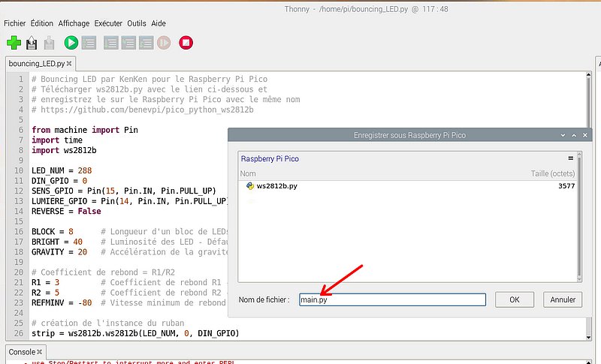Click the 'LED_NUM = 288' code line
The width and height of the screenshot is (601, 364).
(62, 170)
